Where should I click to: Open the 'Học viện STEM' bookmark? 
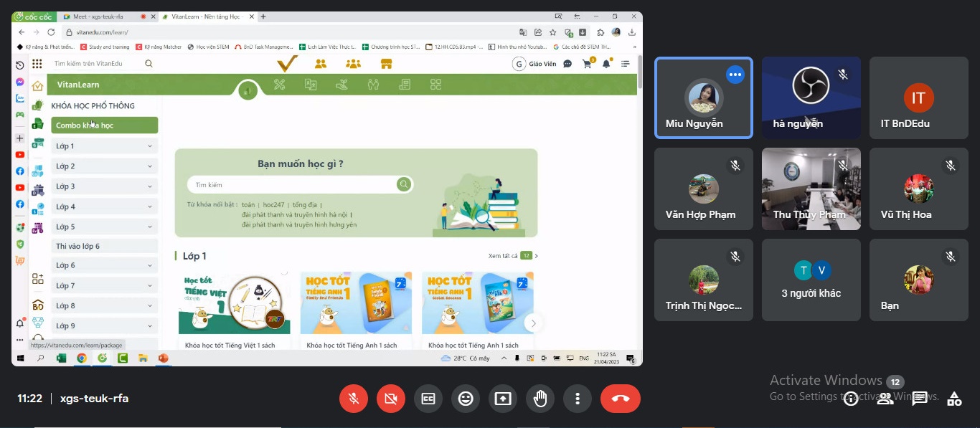tap(208, 47)
